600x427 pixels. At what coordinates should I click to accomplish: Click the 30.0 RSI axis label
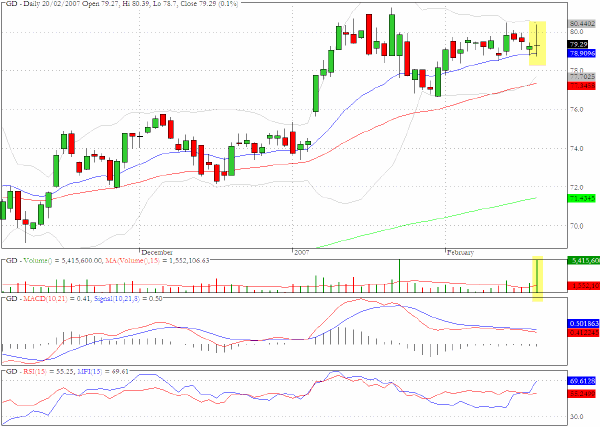click(x=577, y=416)
